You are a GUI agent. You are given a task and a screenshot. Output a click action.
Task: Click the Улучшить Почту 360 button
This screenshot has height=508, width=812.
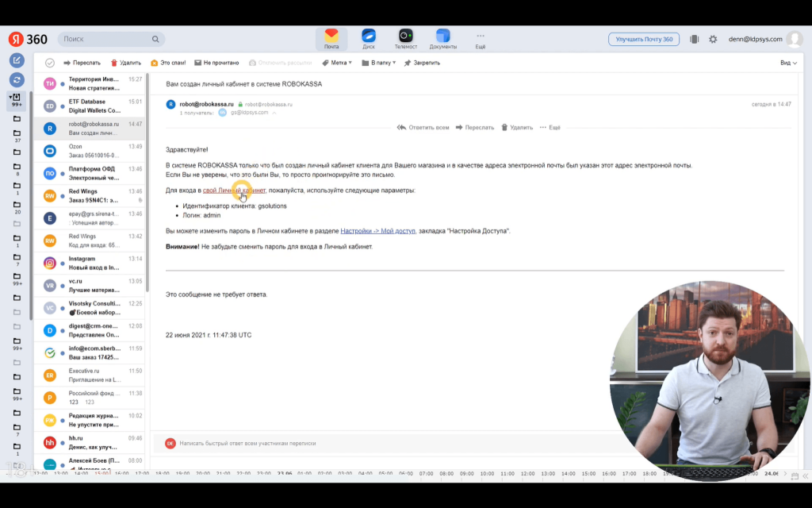pos(644,39)
